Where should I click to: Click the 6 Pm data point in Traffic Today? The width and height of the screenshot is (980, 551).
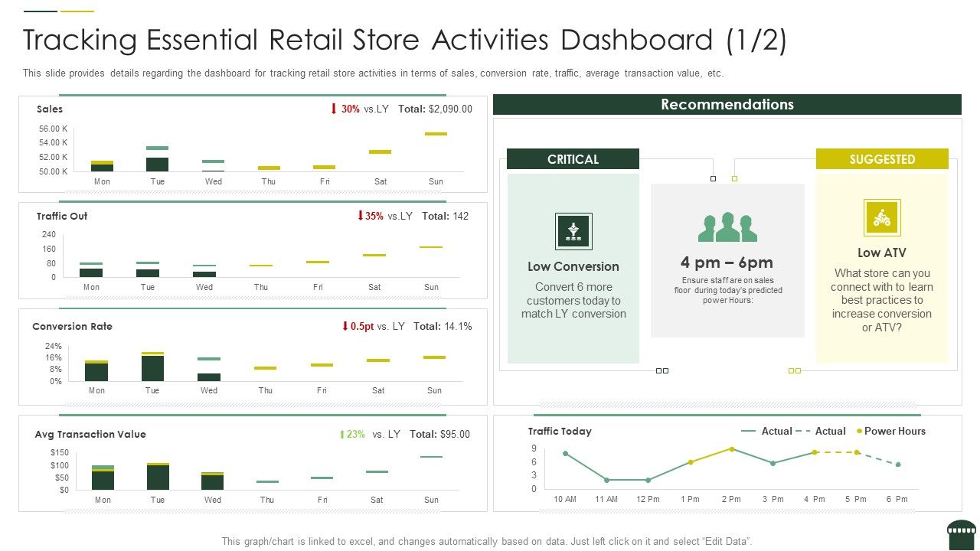[x=898, y=465]
